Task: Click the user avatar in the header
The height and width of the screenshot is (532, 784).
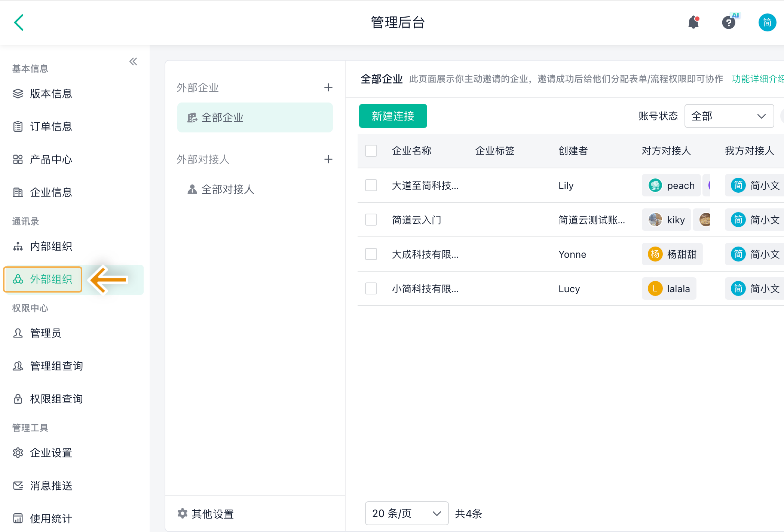Action: 767,22
